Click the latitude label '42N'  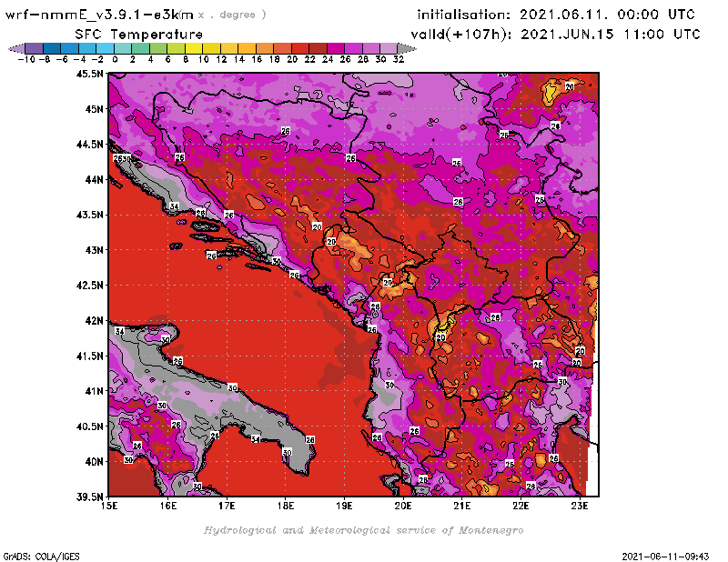click(94, 321)
